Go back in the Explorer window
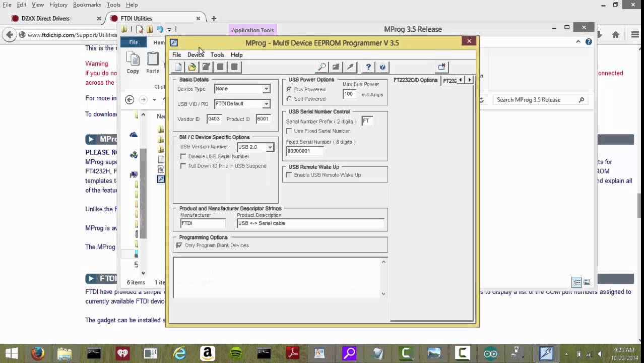The image size is (644, 363). [x=130, y=99]
